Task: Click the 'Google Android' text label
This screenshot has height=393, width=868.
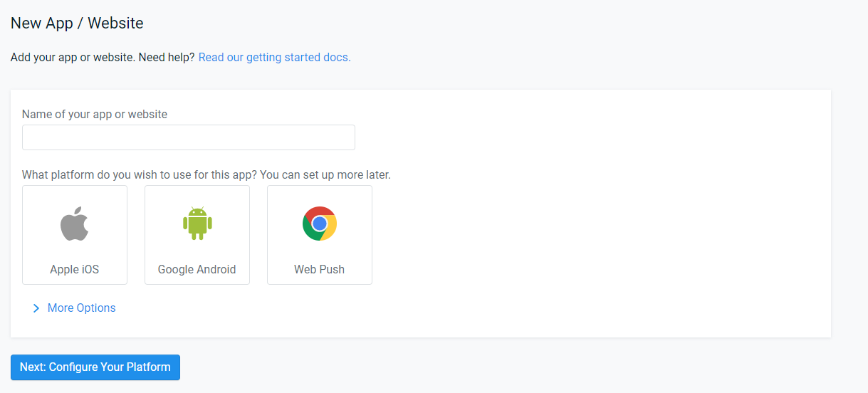Action: point(197,269)
